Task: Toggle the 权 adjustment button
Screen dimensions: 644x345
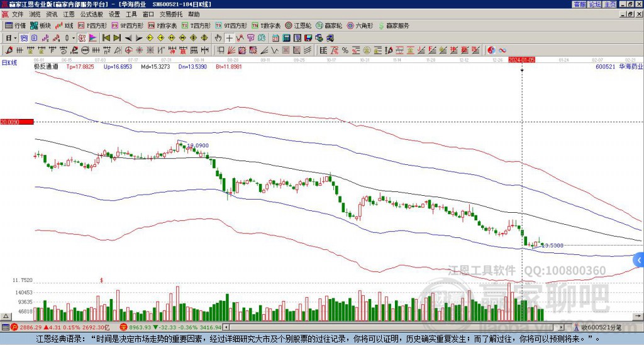Action: point(82,38)
